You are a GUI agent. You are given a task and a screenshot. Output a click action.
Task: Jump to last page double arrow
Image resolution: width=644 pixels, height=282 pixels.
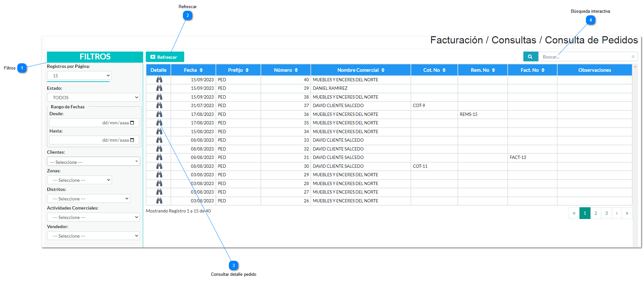pos(627,213)
